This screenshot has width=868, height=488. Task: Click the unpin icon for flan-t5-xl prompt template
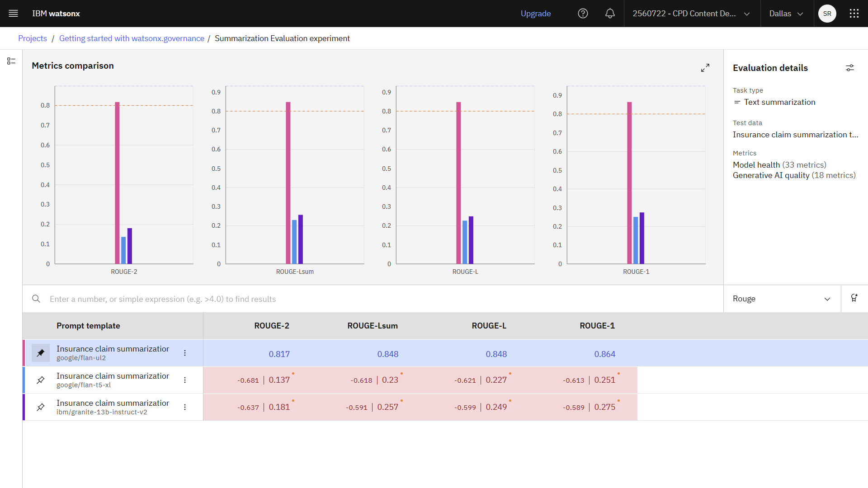(40, 380)
